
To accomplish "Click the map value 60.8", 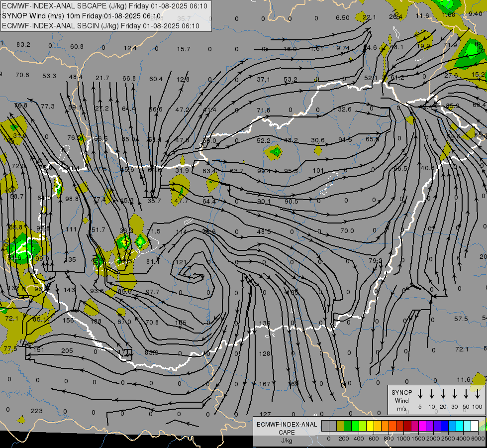I will click(x=77, y=46).
